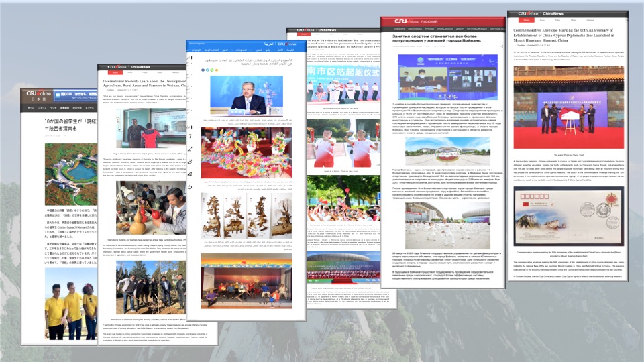Open the stadium panorama photo on Russian page
Image resolution: width=644 pixels, height=362 pixels.
[447, 151]
